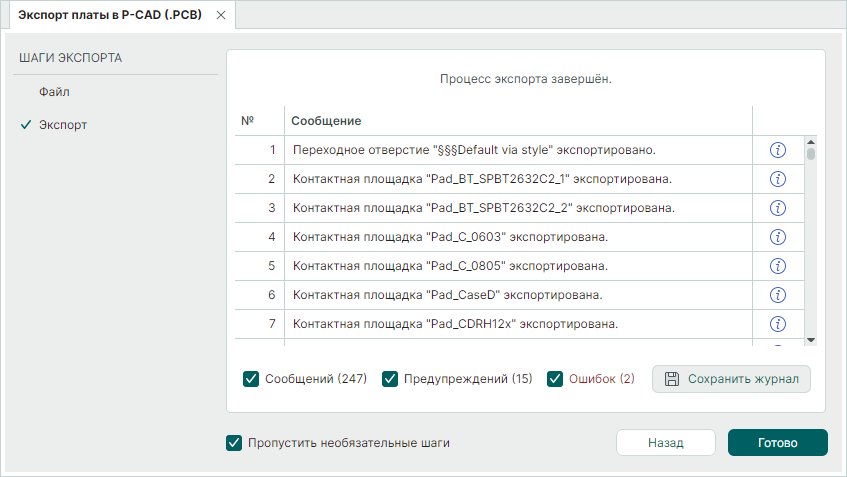Close the Экспорт платы в P-CAD tab
Image resolution: width=847 pixels, height=477 pixels.
tap(221, 15)
